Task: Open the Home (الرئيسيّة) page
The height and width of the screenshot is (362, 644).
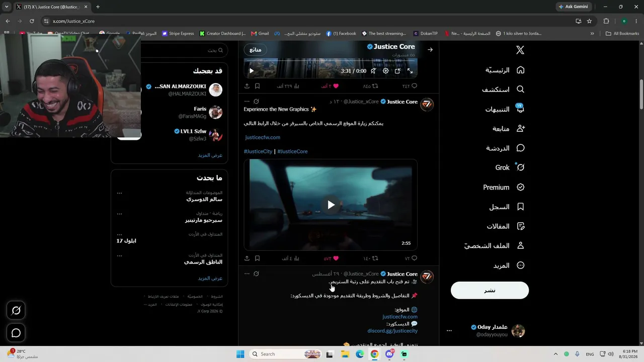Action: pos(505,70)
